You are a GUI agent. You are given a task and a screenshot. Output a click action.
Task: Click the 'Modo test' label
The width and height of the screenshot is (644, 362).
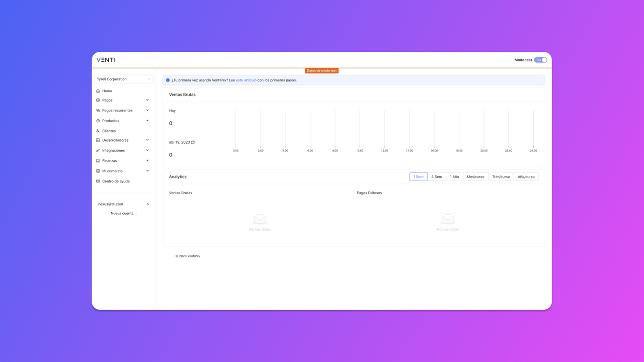(x=523, y=60)
